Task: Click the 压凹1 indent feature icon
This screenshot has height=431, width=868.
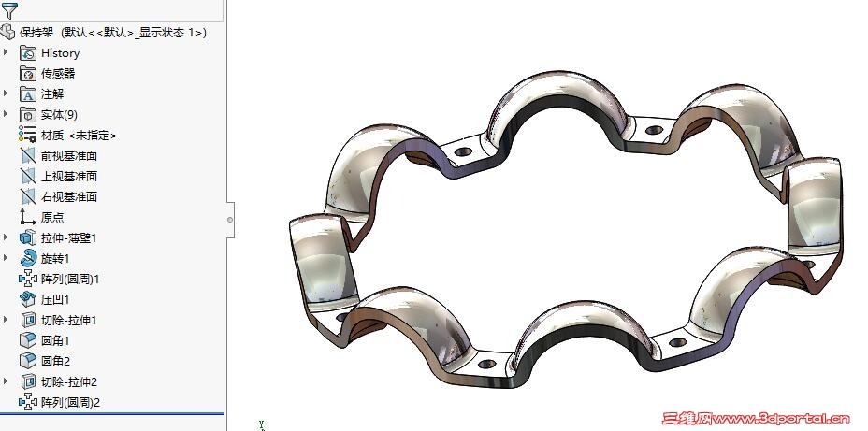Action: 28,299
